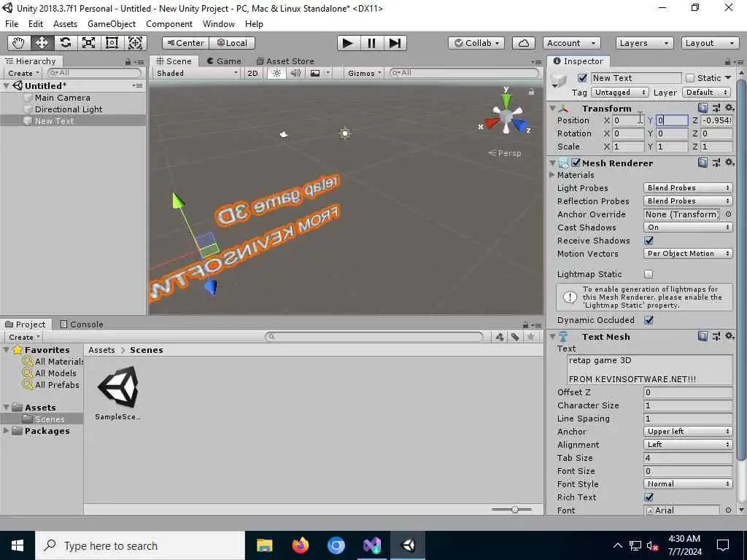
Task: Toggle pivot Center mode button
Action: click(x=186, y=43)
